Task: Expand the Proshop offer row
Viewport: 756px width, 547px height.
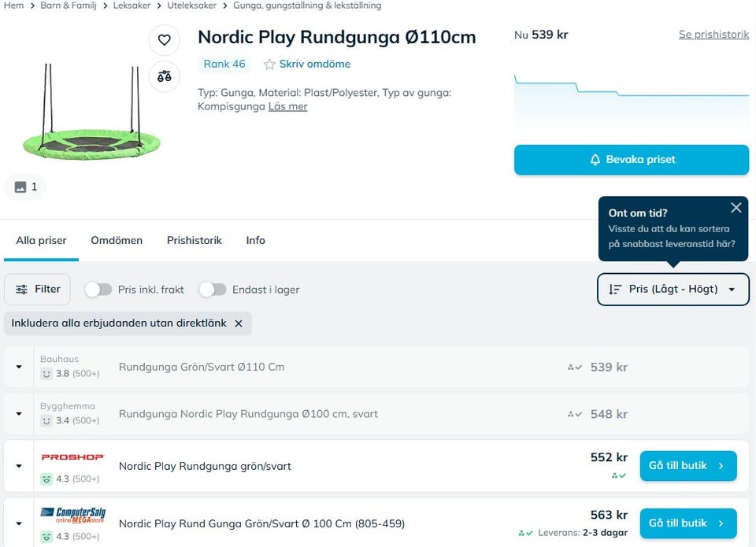Action: pyautogui.click(x=19, y=466)
